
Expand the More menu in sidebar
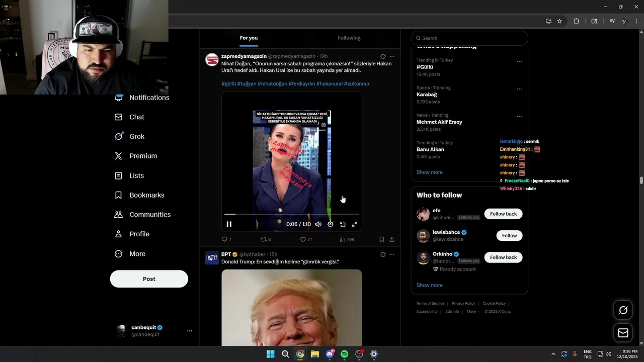(x=130, y=254)
